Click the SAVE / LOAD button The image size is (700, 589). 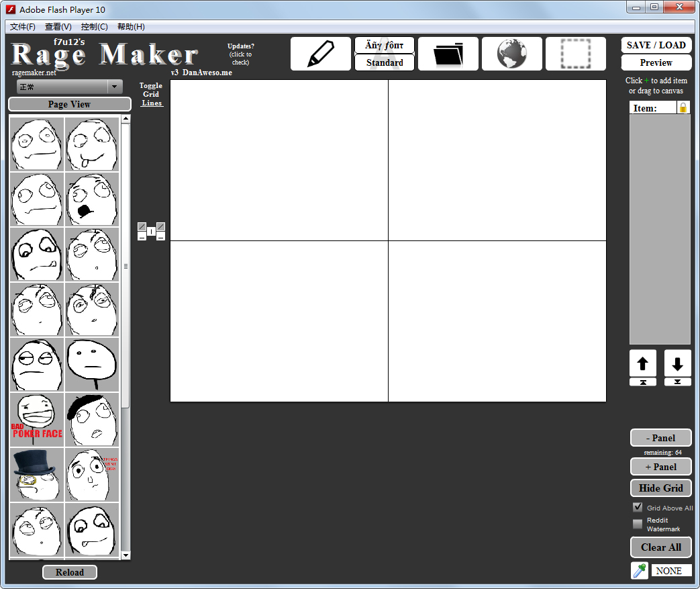[656, 45]
